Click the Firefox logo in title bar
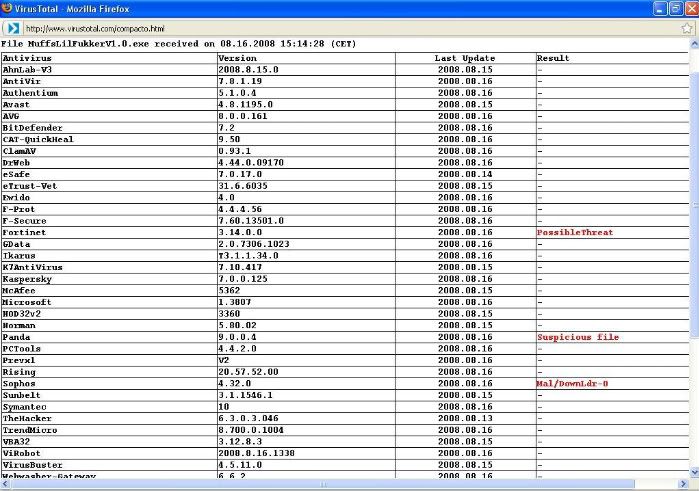This screenshot has height=491, width=699. (x=7, y=8)
